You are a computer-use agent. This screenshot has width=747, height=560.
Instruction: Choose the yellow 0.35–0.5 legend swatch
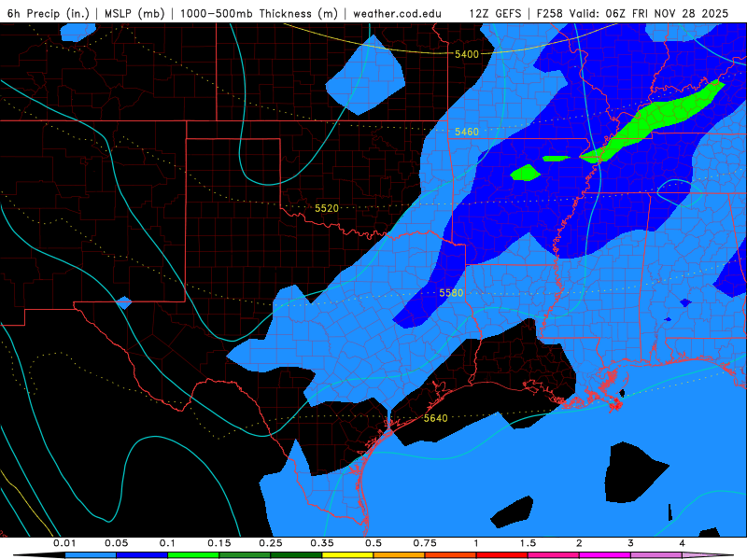click(x=347, y=555)
